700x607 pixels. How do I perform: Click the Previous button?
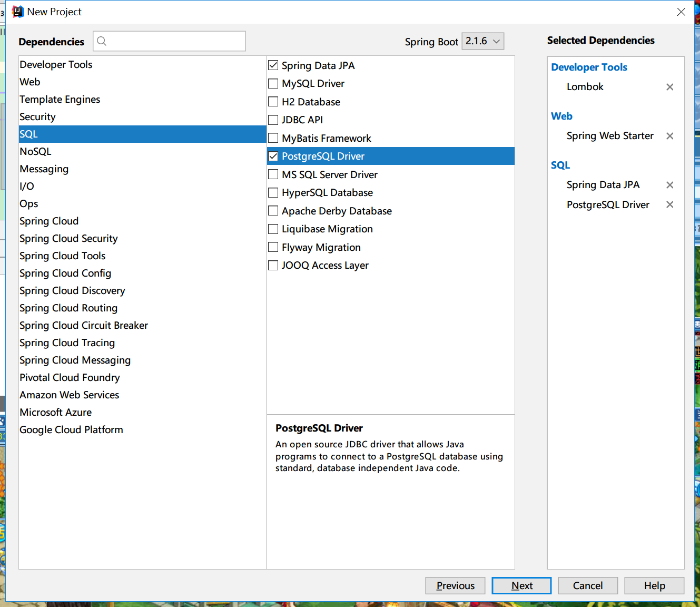(455, 585)
